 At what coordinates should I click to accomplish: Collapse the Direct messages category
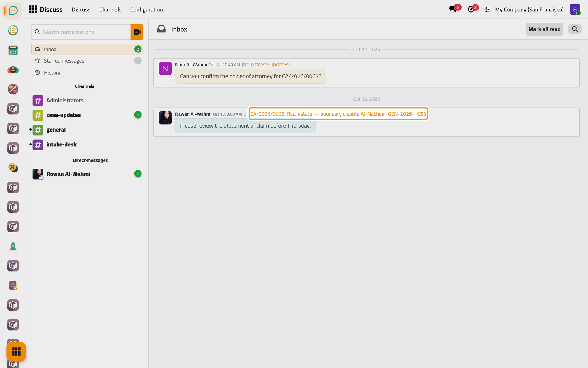click(90, 160)
